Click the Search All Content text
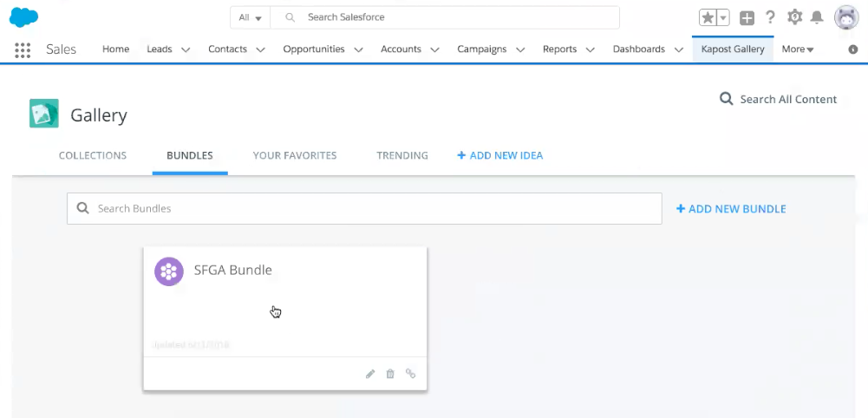868x418 pixels. point(788,100)
